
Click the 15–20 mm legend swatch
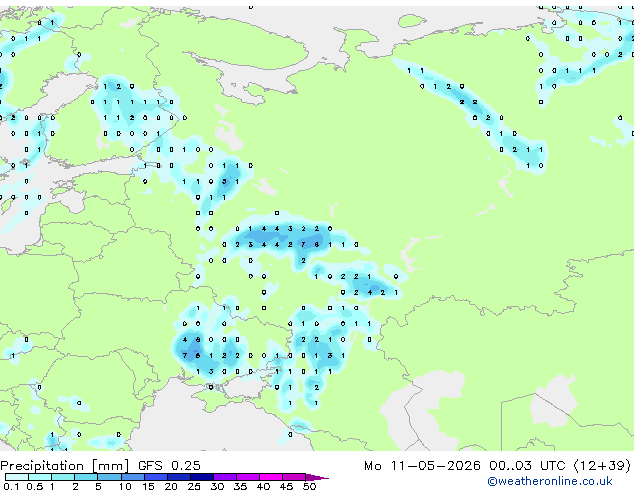click(155, 477)
